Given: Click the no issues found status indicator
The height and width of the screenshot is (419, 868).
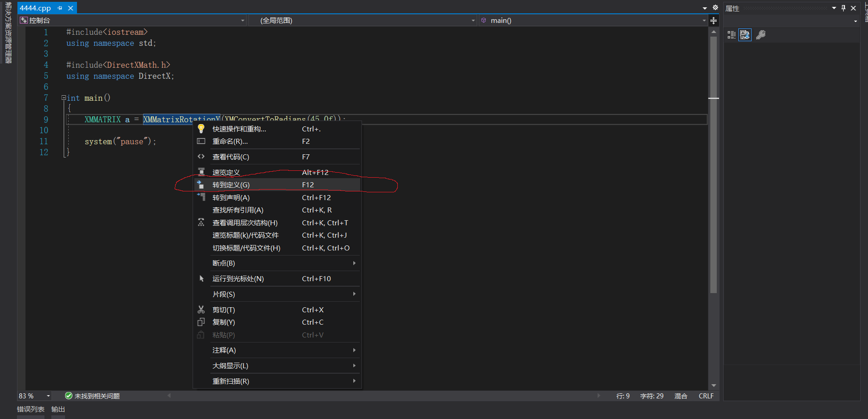Looking at the screenshot, I should tap(92, 396).
